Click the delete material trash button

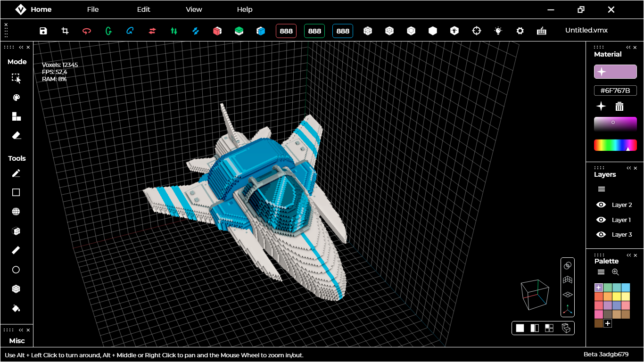(619, 106)
